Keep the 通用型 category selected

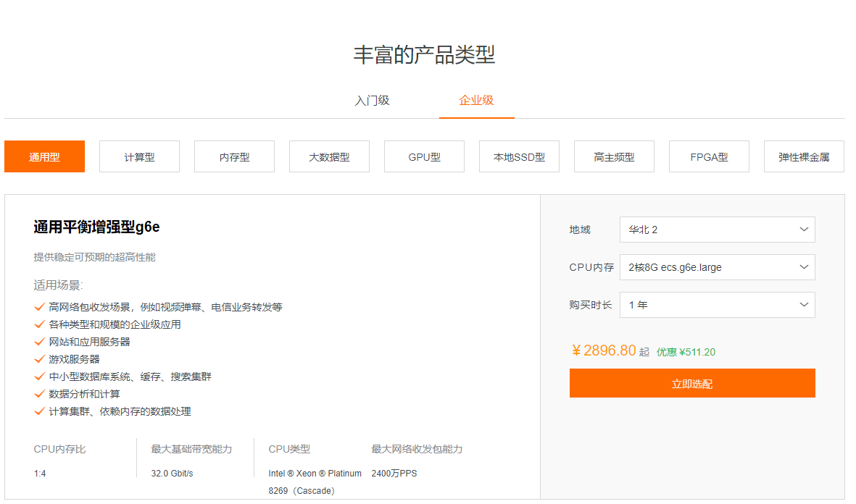coord(44,156)
